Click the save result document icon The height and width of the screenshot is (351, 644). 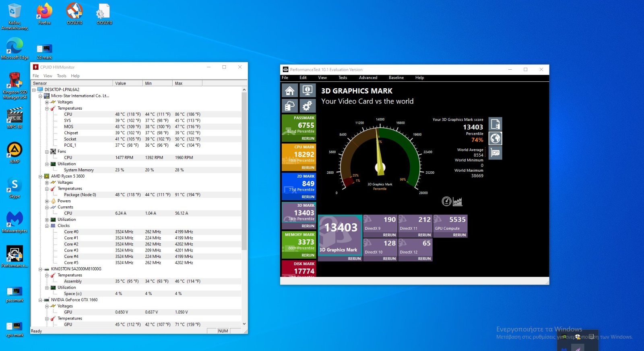(495, 124)
